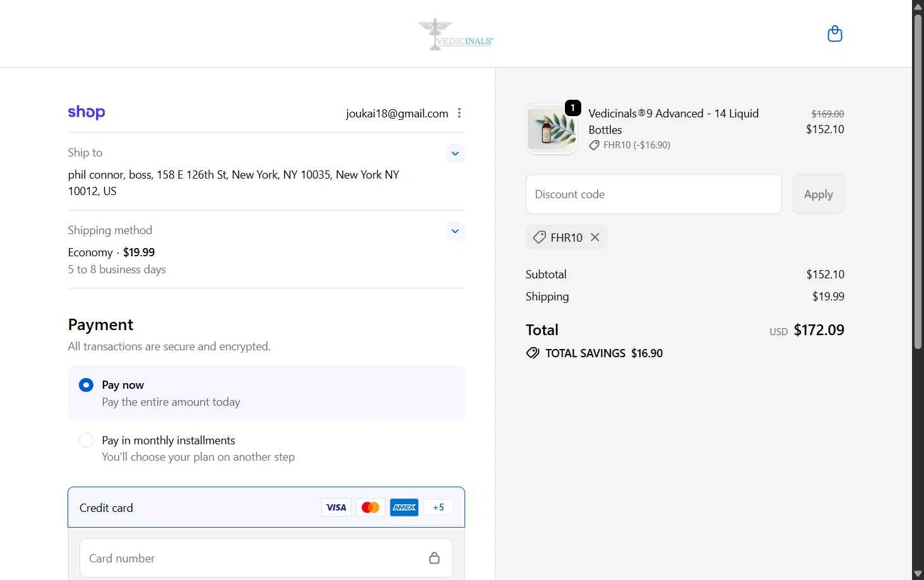
Task: Click the Economy $19.99 shipping text
Action: tap(111, 252)
